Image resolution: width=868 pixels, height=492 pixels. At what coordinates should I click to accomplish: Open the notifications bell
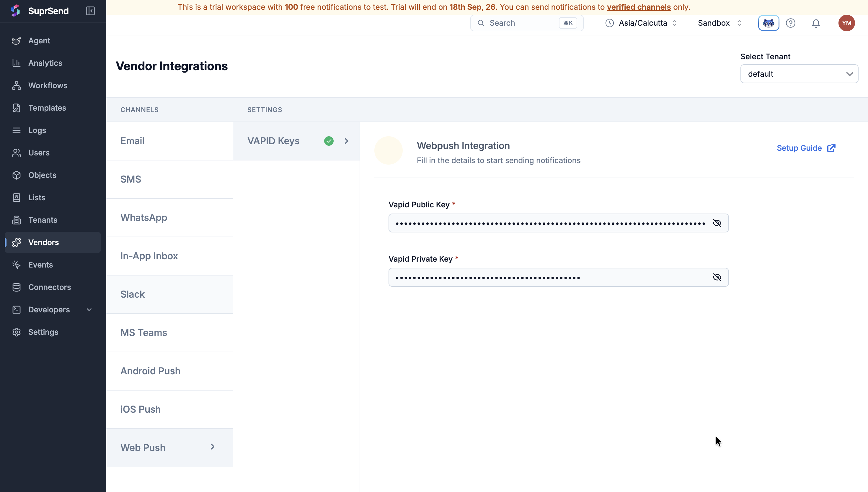pos(816,23)
